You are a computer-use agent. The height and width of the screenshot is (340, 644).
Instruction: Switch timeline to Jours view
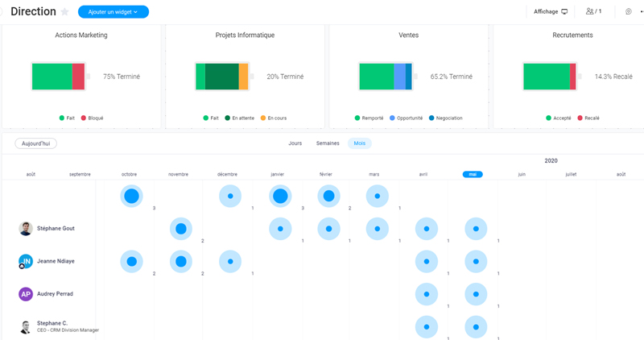[295, 143]
